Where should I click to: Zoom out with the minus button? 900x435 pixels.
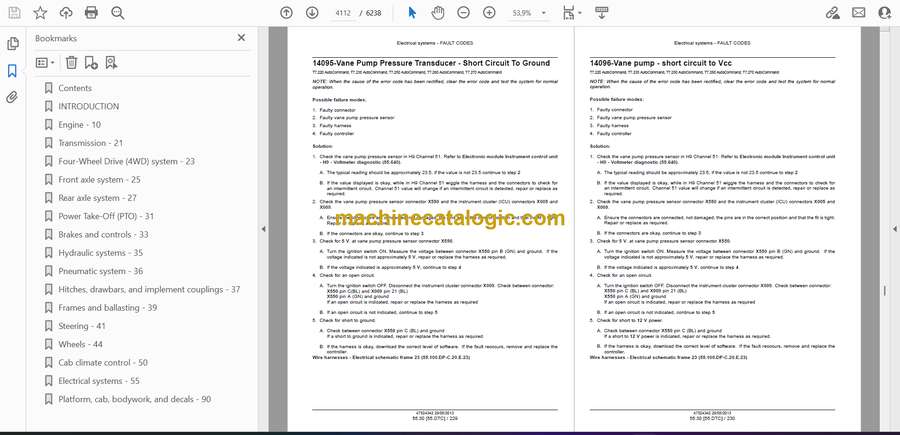tap(464, 13)
